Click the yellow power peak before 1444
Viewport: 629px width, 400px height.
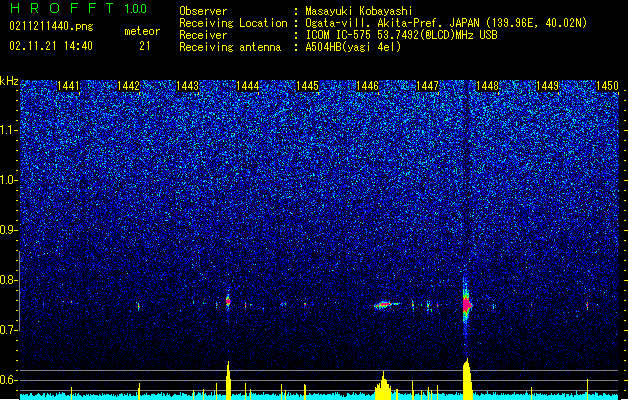(228, 380)
